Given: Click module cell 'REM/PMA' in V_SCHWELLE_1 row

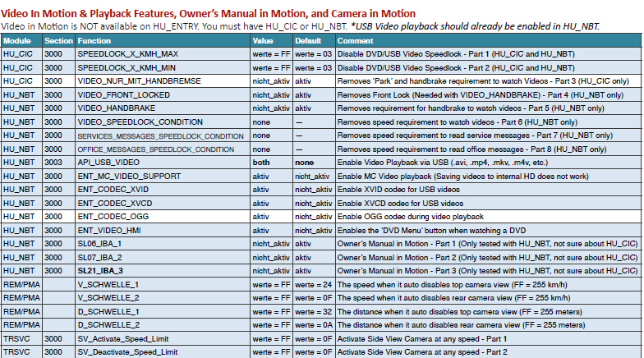Looking at the screenshot, I should (21, 284).
